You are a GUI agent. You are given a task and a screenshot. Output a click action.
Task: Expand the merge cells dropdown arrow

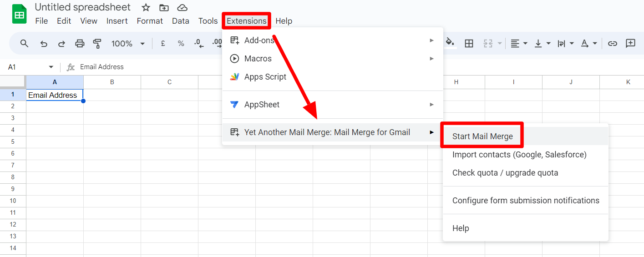click(x=500, y=43)
